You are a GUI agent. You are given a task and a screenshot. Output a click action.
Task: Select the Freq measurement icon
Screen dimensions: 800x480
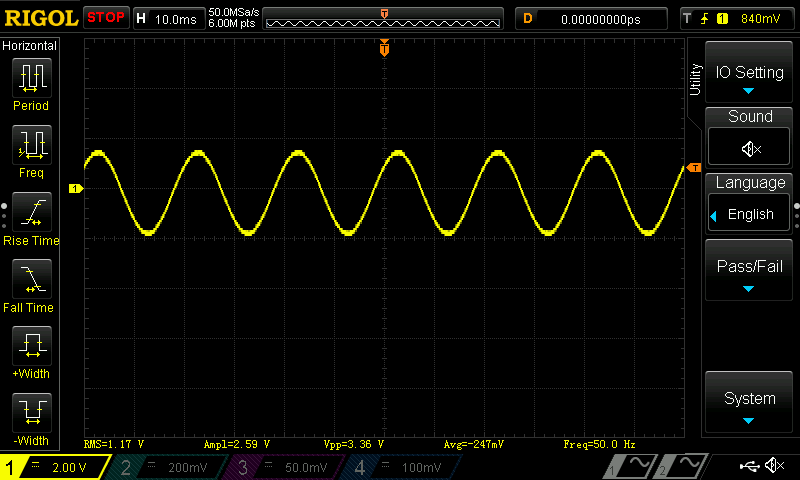(x=32, y=144)
